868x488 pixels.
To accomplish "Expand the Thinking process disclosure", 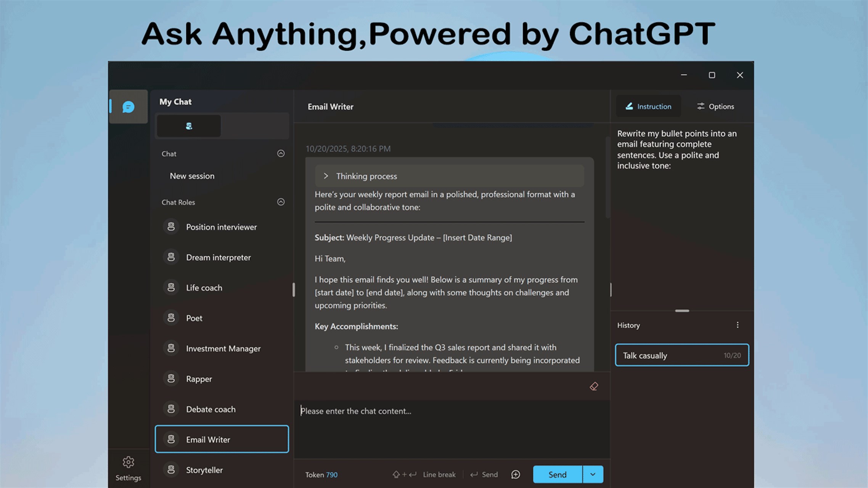I will tap(326, 176).
